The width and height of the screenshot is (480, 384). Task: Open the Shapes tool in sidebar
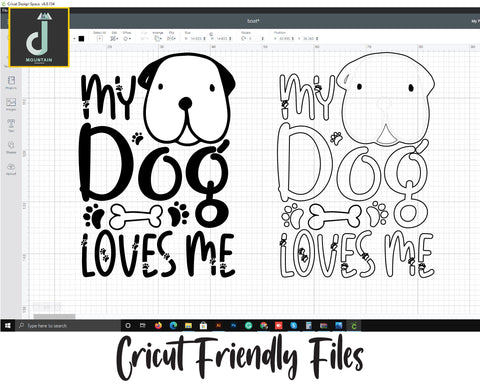tap(11, 147)
